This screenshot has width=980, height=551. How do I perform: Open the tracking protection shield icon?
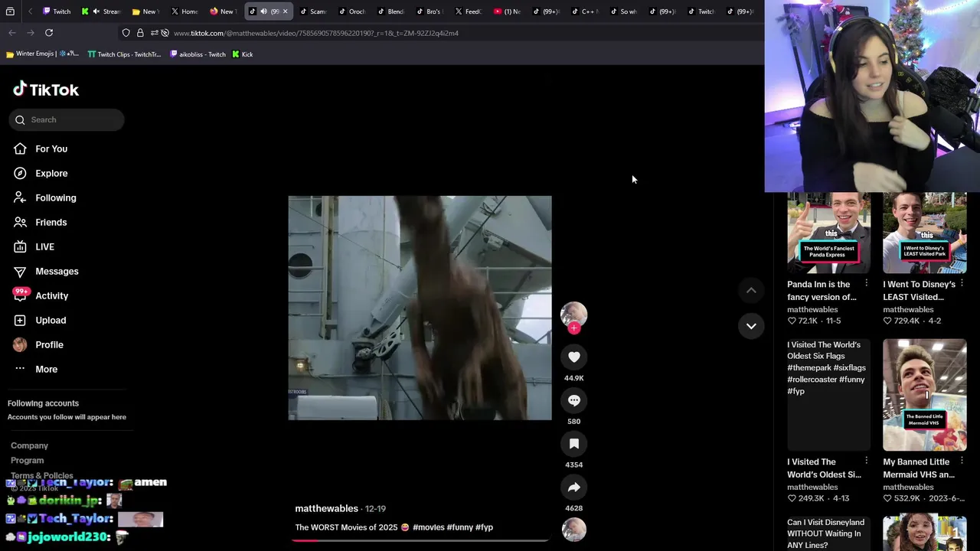click(126, 33)
